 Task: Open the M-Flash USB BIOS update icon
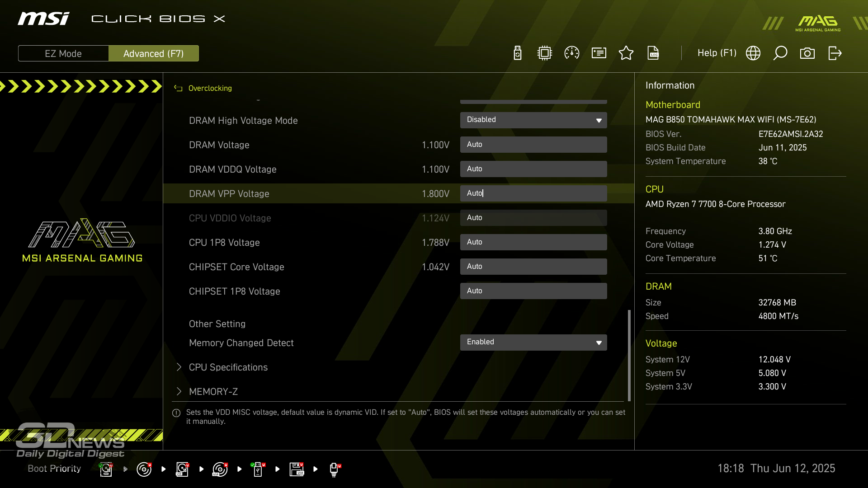point(518,53)
